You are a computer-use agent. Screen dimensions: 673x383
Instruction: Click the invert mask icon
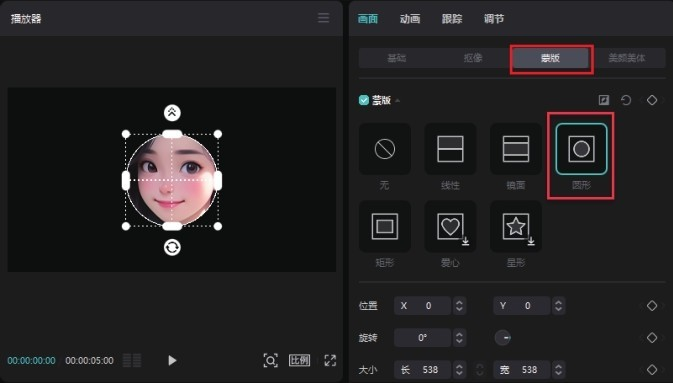604,100
